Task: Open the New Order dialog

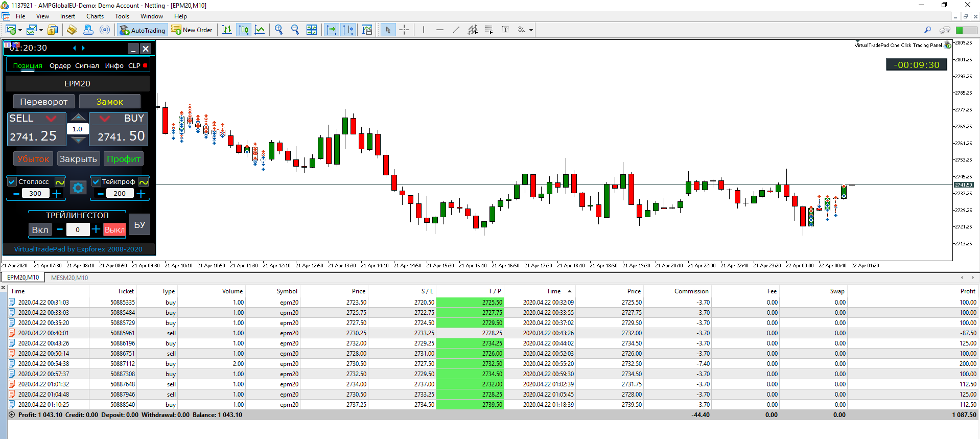Action: (192, 30)
